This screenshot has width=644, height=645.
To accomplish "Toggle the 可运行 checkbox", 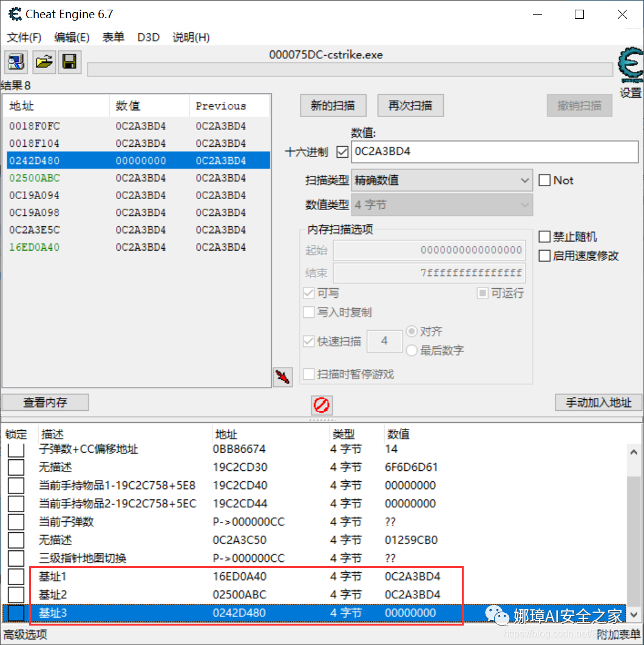I will click(x=483, y=293).
